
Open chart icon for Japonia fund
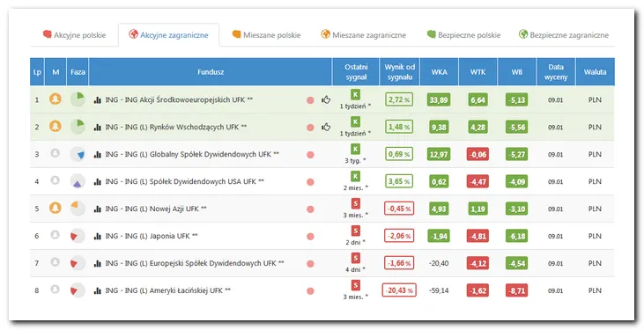[97, 236]
